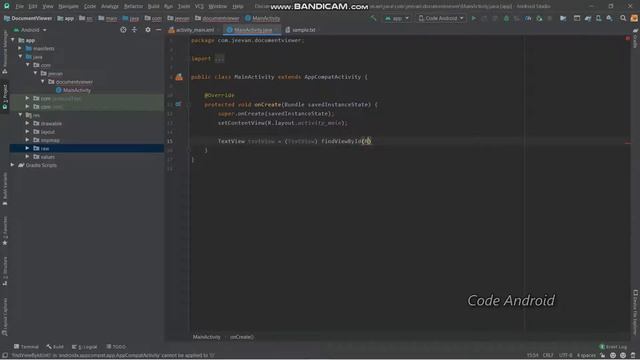This screenshot has height=360, width=640.
Task: Click the gutter class icon beside MainActivity declaration
Action: coord(179,77)
